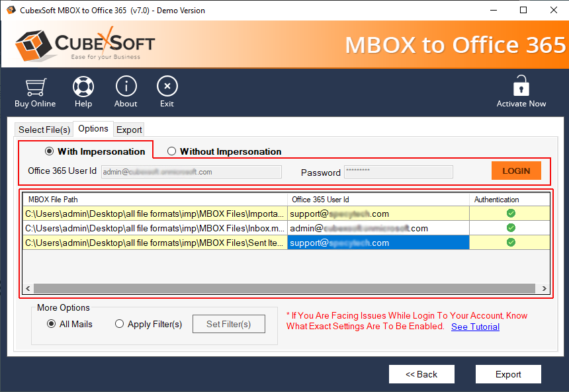Image resolution: width=569 pixels, height=392 pixels.
Task: Click the About info icon
Action: click(x=126, y=87)
